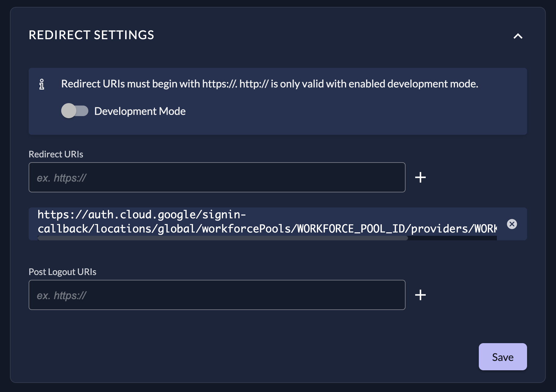Viewport: 556px width, 392px height.
Task: Click the plus icon next to Redirect URIs
Action: point(420,177)
